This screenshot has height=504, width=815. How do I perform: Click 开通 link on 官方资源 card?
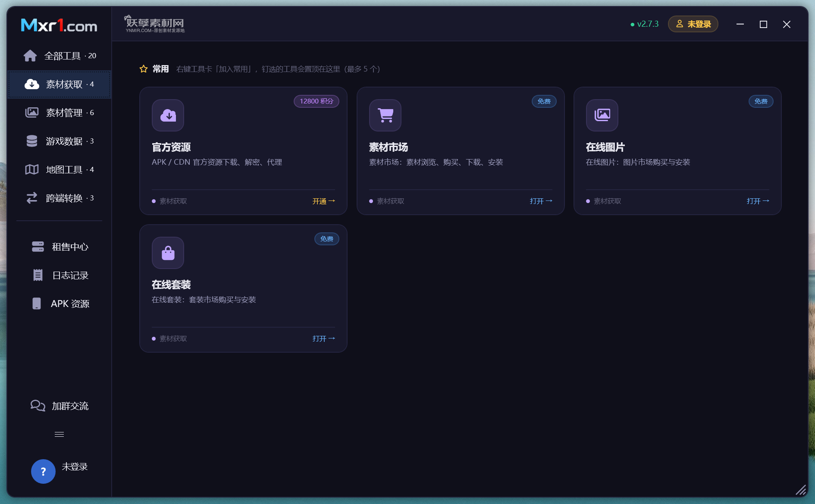pos(324,201)
